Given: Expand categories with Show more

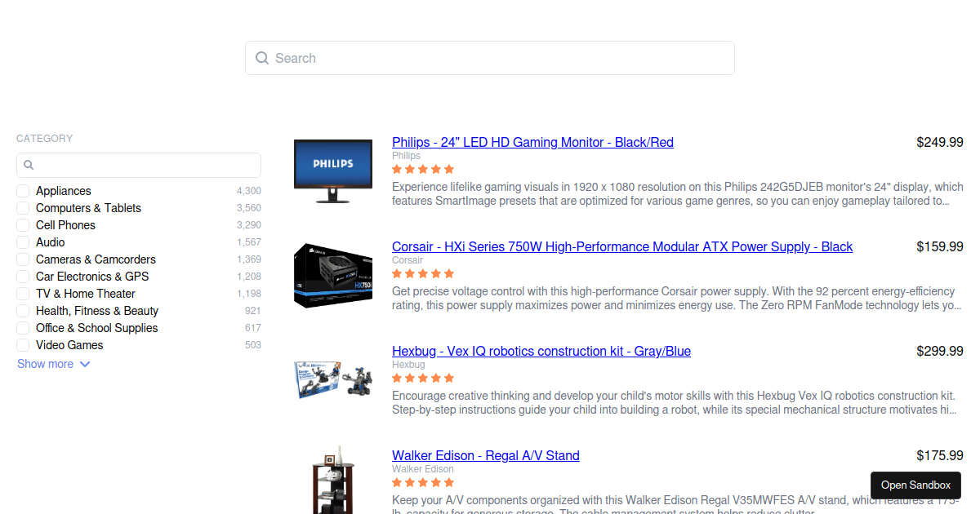Looking at the screenshot, I should (46, 364).
